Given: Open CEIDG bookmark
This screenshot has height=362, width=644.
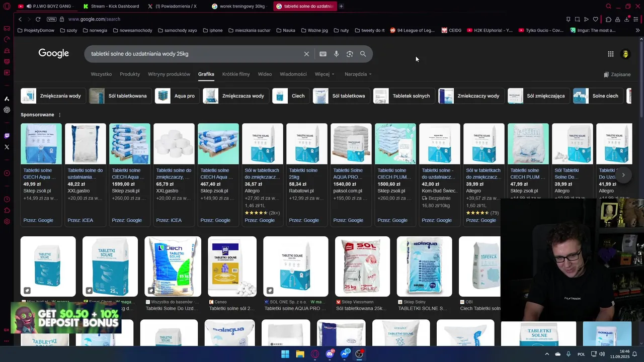Looking at the screenshot, I should (452, 30).
